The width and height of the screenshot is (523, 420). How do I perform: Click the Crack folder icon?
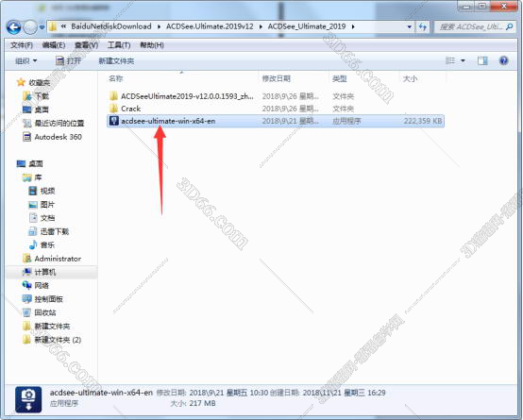113,109
